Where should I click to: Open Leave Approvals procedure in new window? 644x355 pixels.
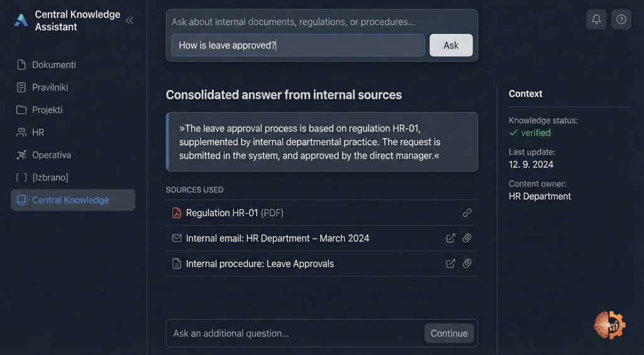[450, 264]
